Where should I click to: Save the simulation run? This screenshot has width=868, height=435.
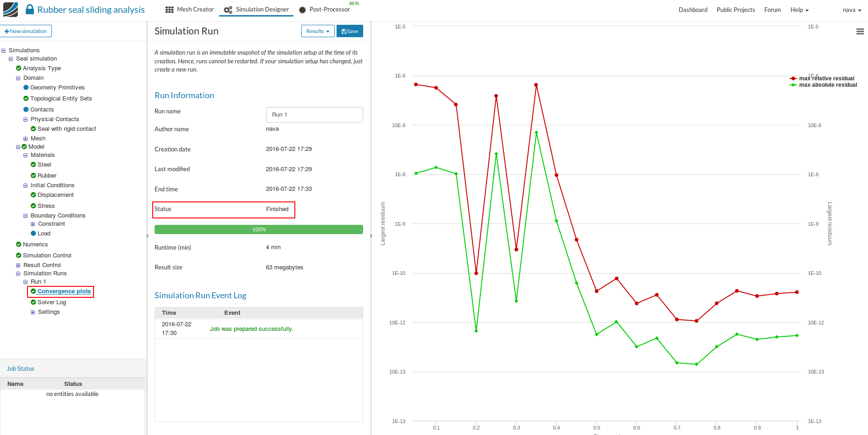pos(350,31)
